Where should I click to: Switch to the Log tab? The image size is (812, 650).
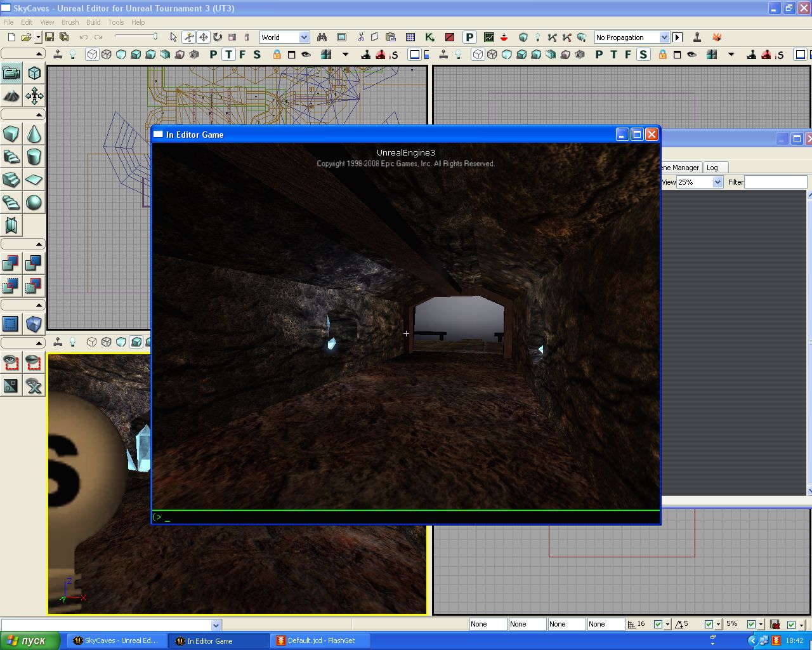[712, 168]
